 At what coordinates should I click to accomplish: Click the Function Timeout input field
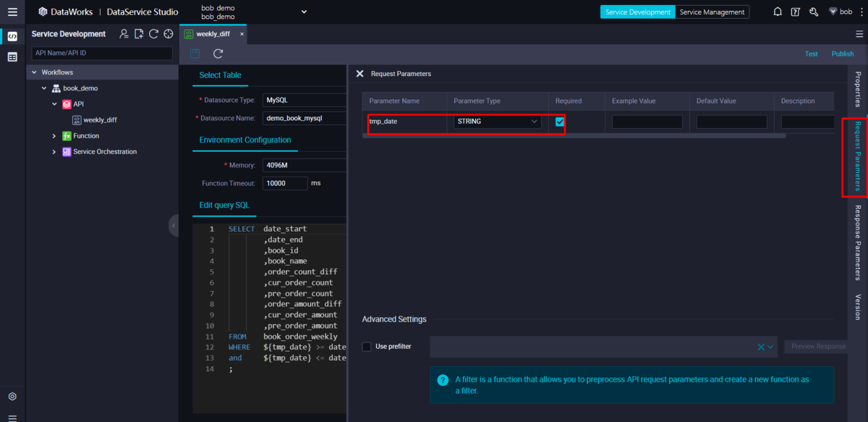pos(285,183)
